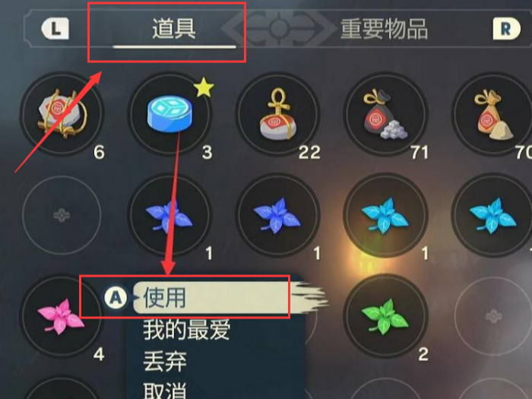The height and width of the screenshot is (399, 532).
Task: Select the first light blue mint leaf
Action: tap(385, 215)
